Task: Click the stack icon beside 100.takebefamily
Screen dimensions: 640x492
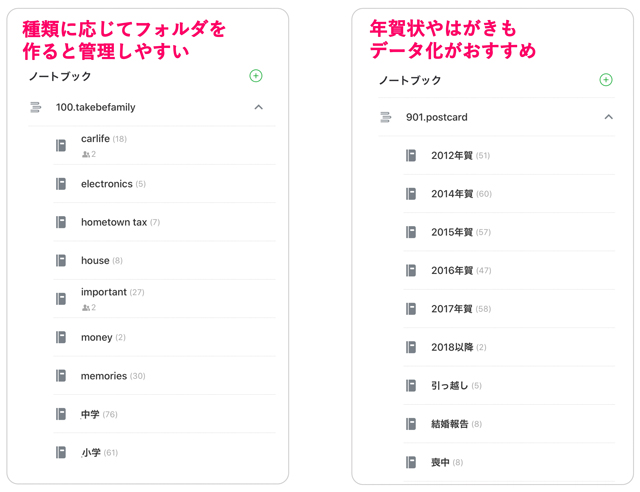Action: (36, 107)
